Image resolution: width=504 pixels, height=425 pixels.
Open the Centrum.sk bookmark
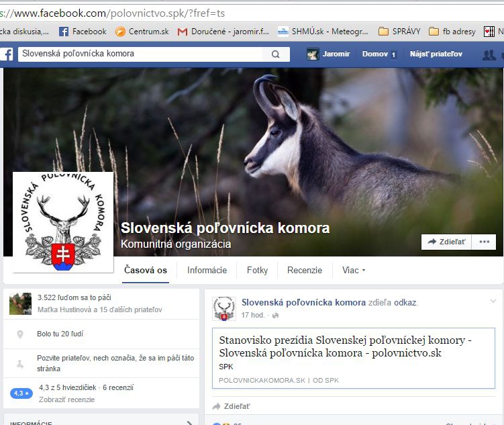[x=142, y=31]
